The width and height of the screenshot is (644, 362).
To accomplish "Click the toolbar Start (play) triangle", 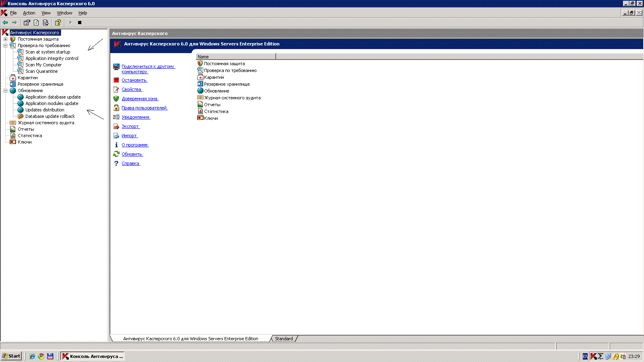I will [70, 23].
